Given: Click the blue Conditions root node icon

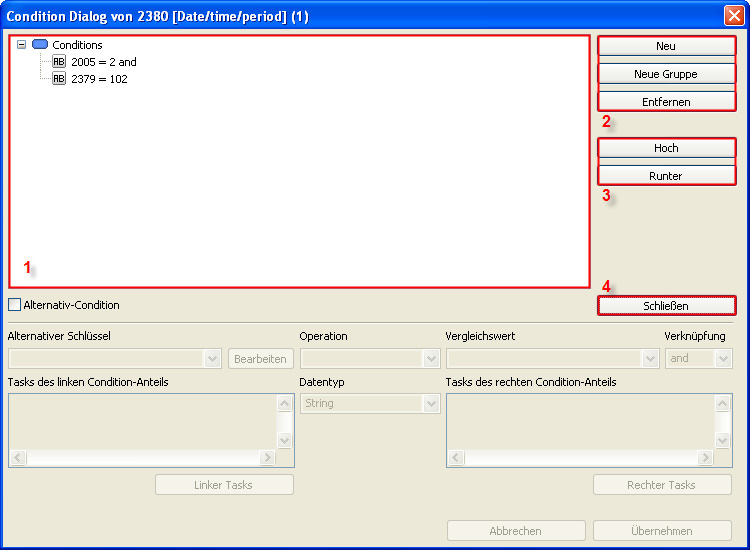Looking at the screenshot, I should [x=40, y=45].
